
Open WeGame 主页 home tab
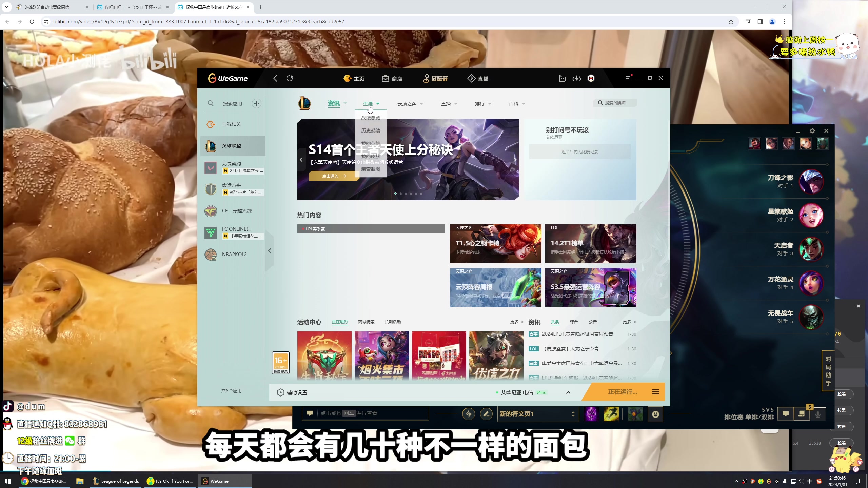click(x=354, y=79)
